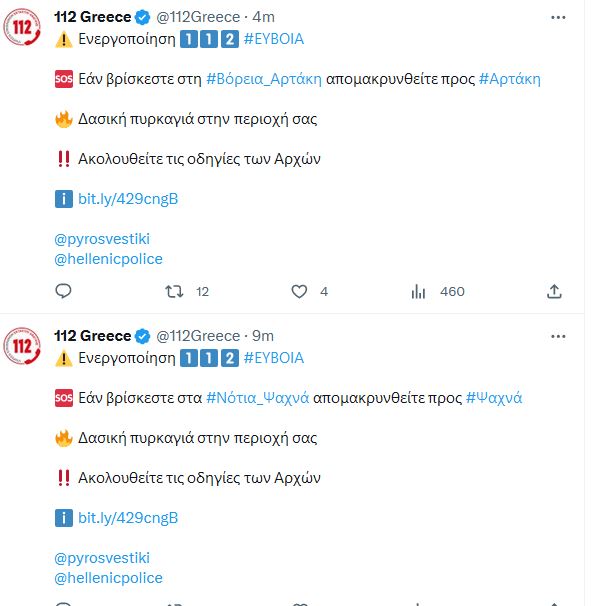Click the @112Greece handle in first tweet
This screenshot has width=610, height=606.
(x=198, y=17)
